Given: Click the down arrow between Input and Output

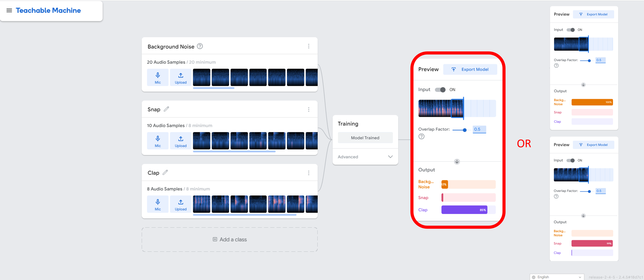Looking at the screenshot, I should (x=457, y=162).
